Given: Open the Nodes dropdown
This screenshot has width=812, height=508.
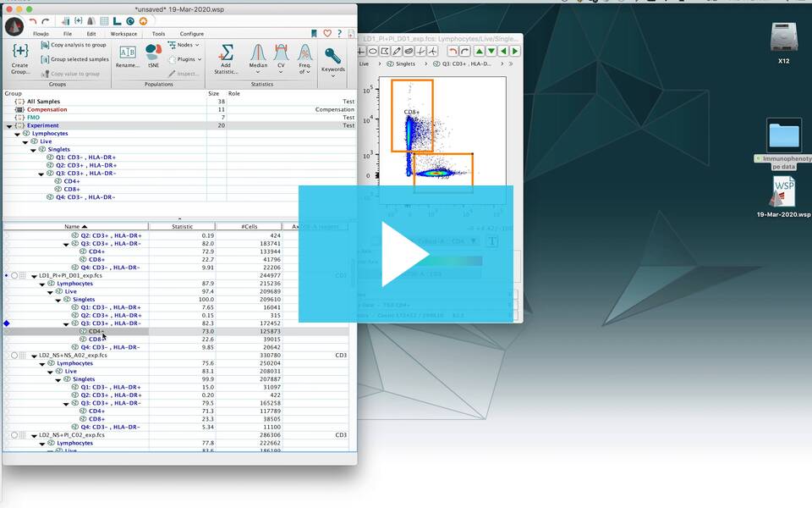Looking at the screenshot, I should (184, 45).
